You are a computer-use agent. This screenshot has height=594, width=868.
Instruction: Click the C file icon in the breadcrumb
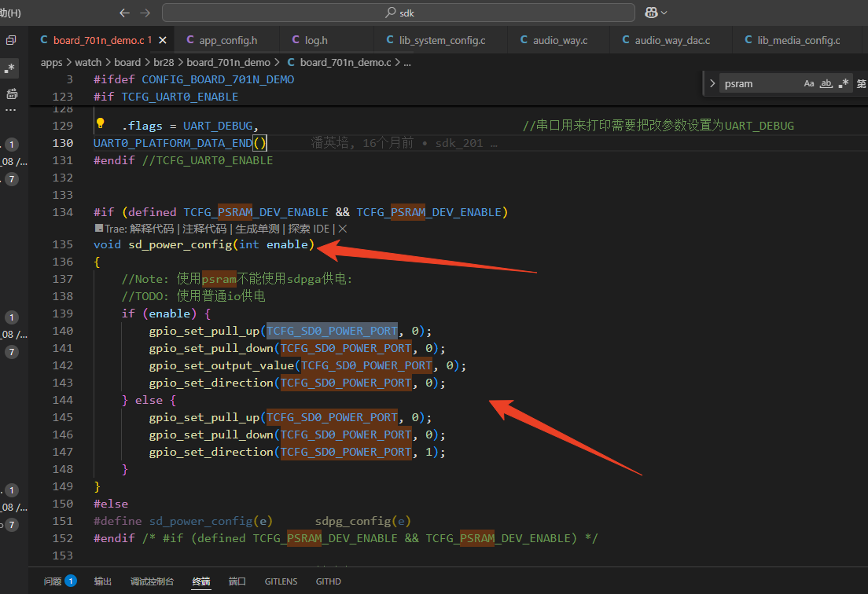291,63
